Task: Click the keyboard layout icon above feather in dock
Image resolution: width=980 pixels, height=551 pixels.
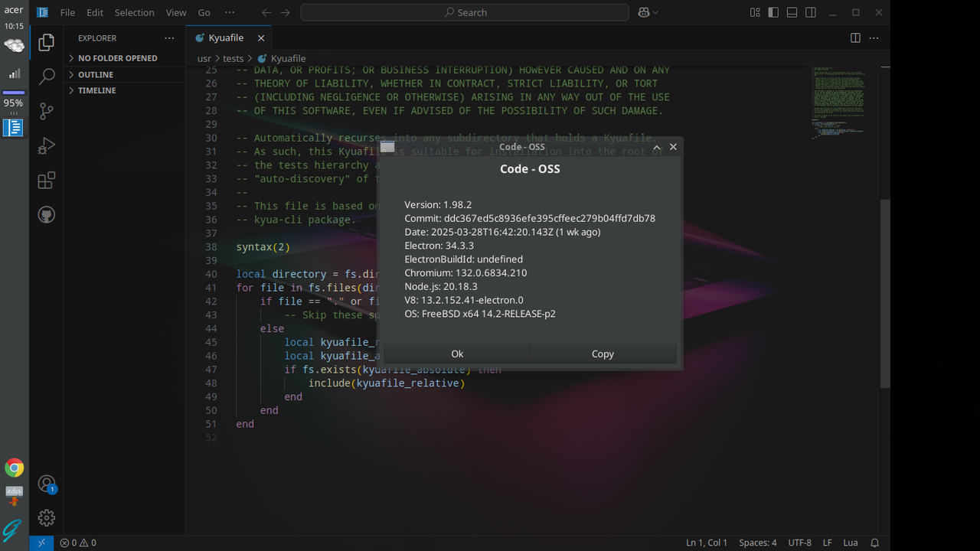Action: click(x=14, y=495)
